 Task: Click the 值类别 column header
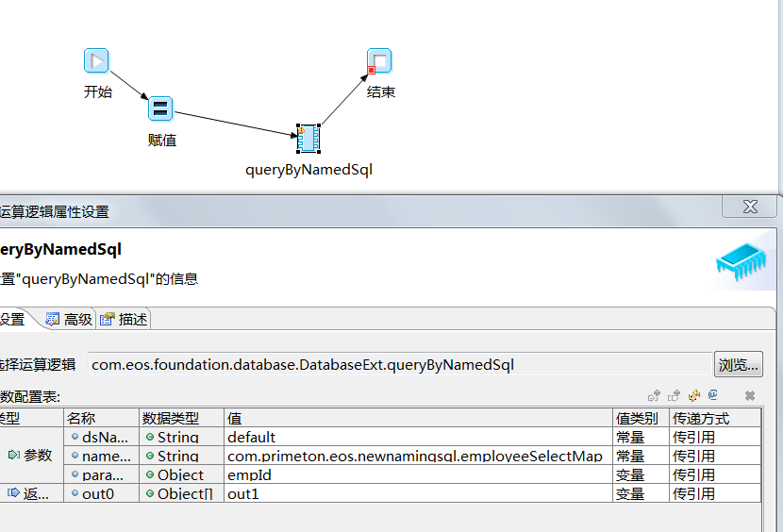(x=641, y=418)
